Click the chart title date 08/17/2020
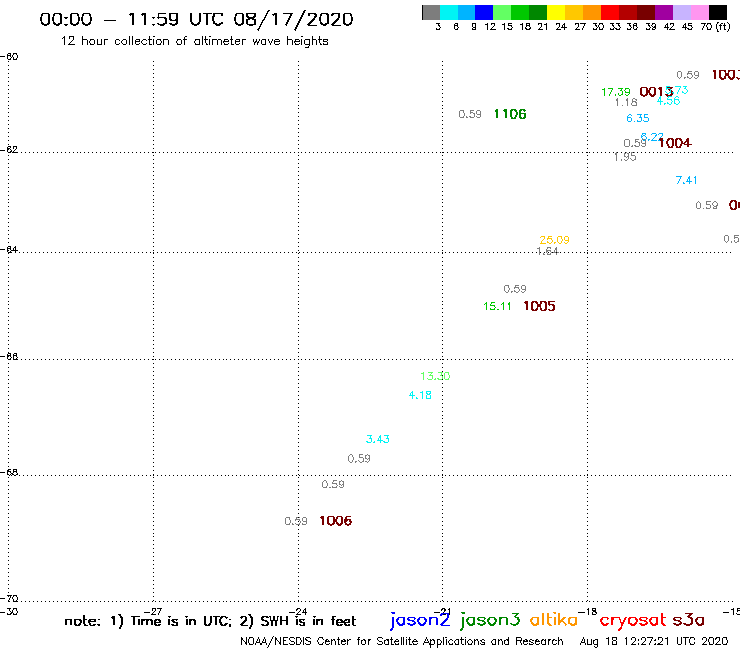The width and height of the screenshot is (740, 650). pos(293,19)
